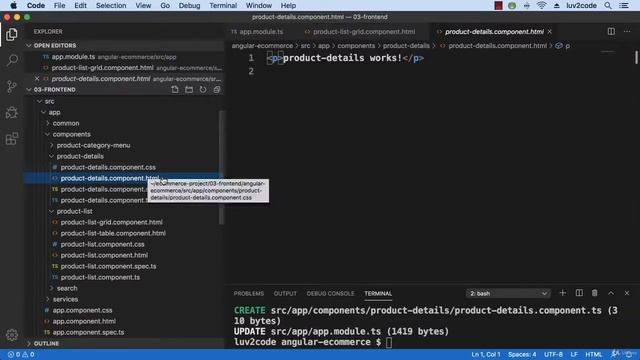The image size is (640, 360).
Task: Switch to OUTPUT panel tab
Action: [285, 293]
